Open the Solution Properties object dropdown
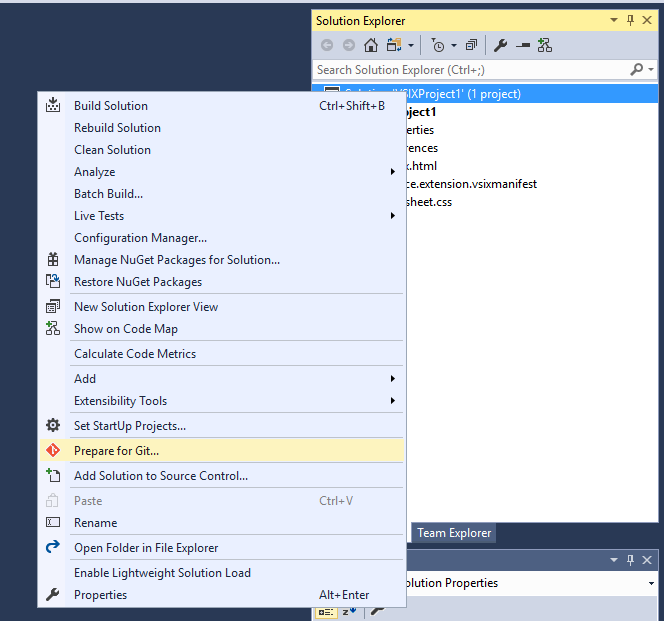664x621 pixels. tap(651, 583)
